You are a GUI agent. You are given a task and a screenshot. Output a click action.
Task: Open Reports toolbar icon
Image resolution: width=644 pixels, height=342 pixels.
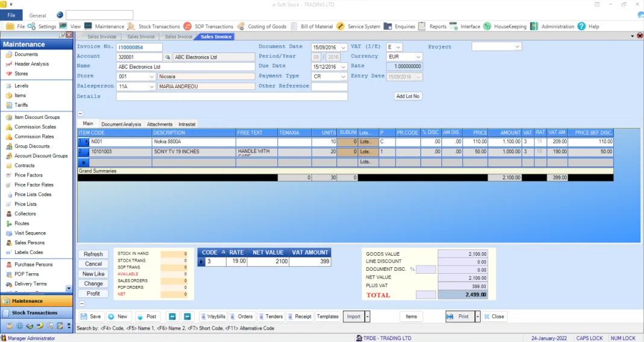(422, 27)
